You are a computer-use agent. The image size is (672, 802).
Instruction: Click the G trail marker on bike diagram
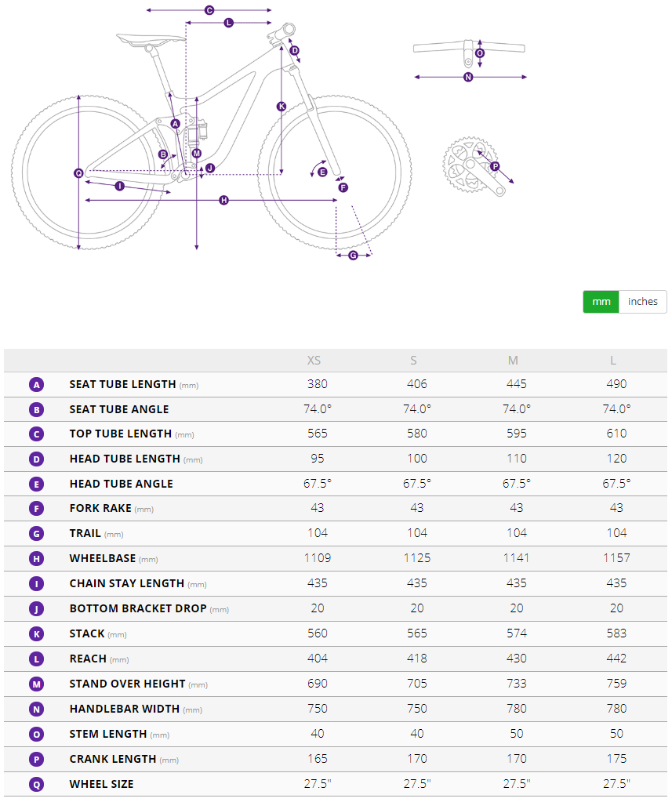click(353, 255)
